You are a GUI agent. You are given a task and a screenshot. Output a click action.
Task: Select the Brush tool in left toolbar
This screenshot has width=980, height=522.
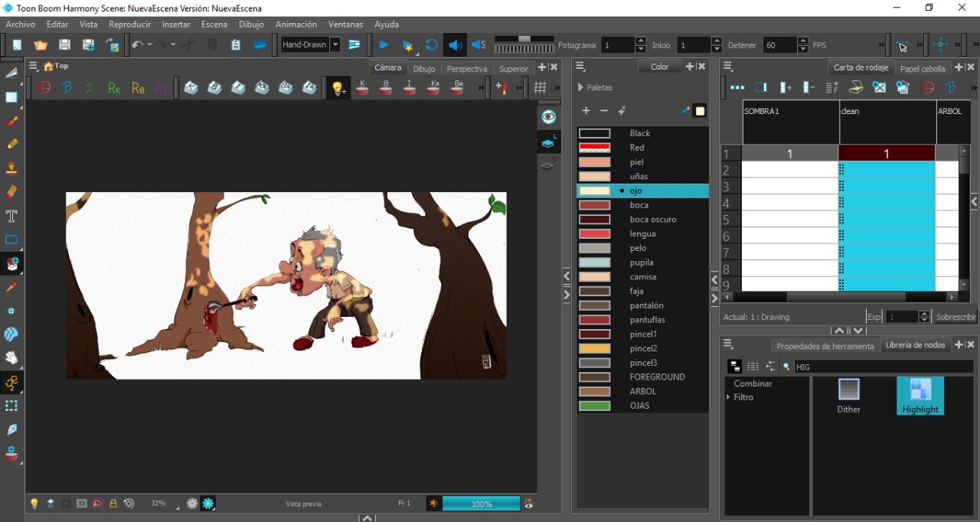[11, 121]
